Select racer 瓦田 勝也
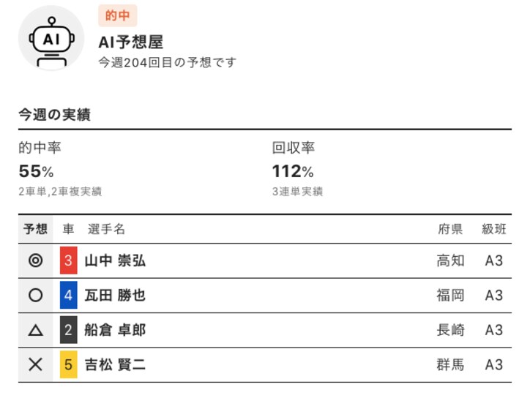Image resolution: width=530 pixels, height=420 pixels. tap(115, 296)
